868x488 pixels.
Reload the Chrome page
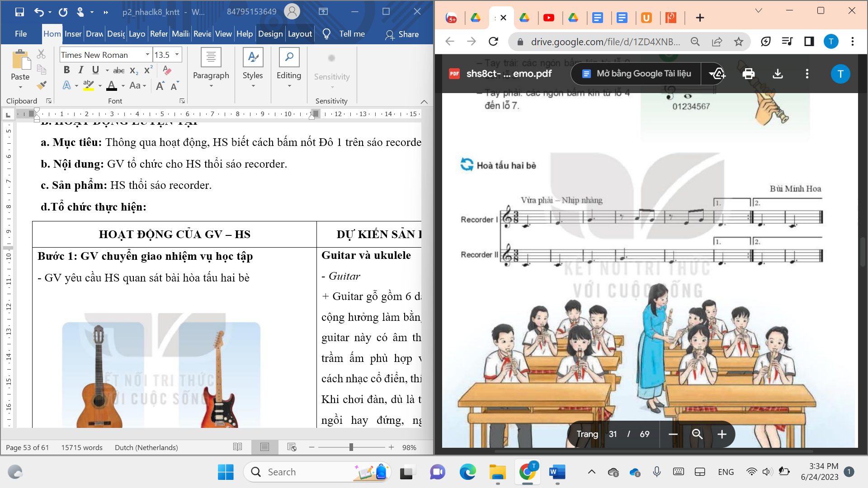(493, 42)
